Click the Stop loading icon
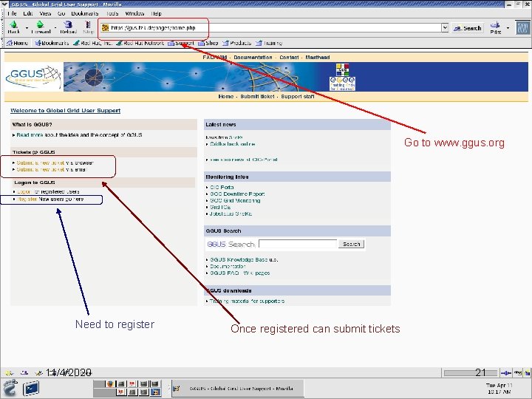532x399 pixels. [x=88, y=25]
